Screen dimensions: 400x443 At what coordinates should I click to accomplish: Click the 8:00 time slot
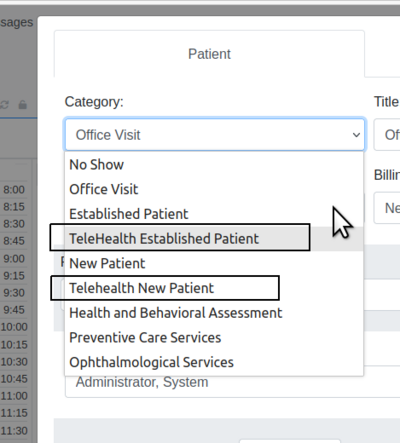click(x=14, y=190)
